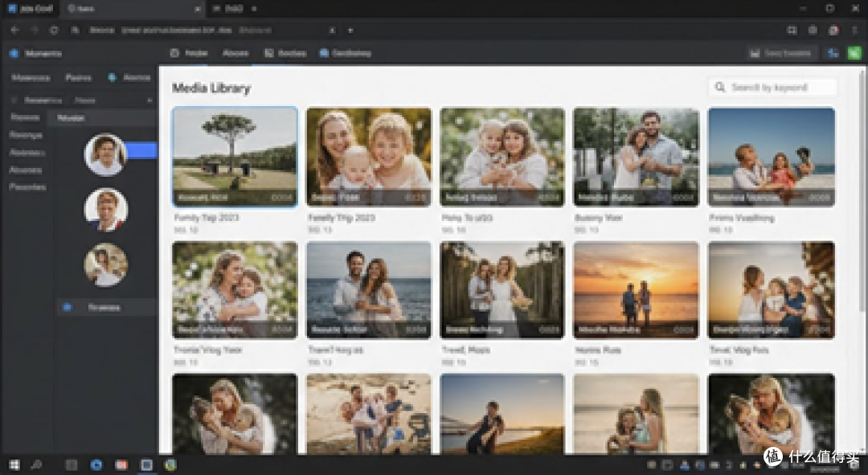The height and width of the screenshot is (475, 868).
Task: Open the small dropdown arrow in the address bar
Action: point(350,31)
